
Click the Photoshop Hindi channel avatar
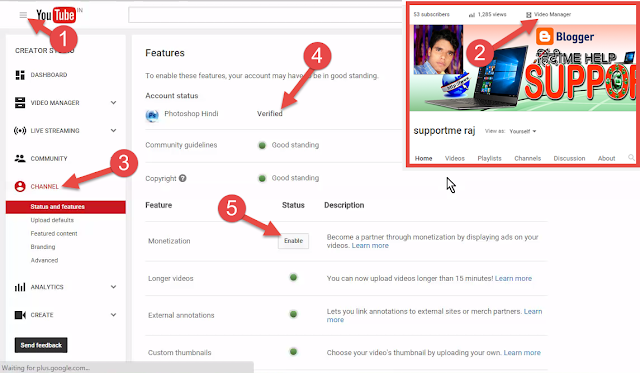tap(152, 115)
